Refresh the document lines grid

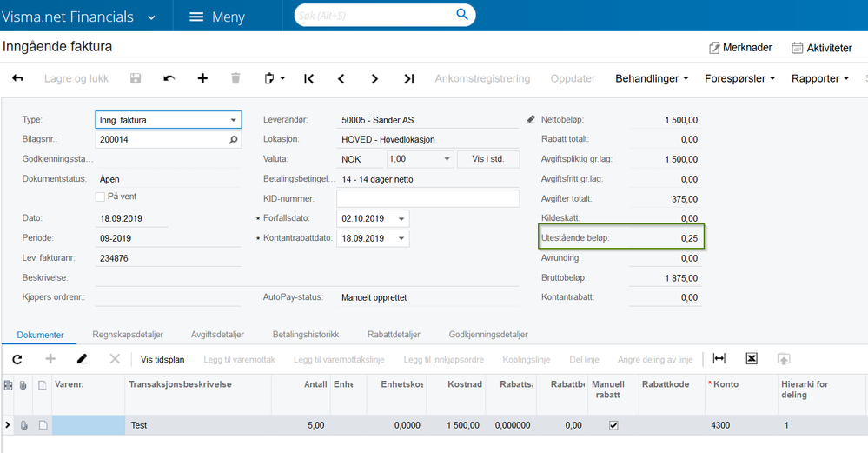[x=17, y=358]
